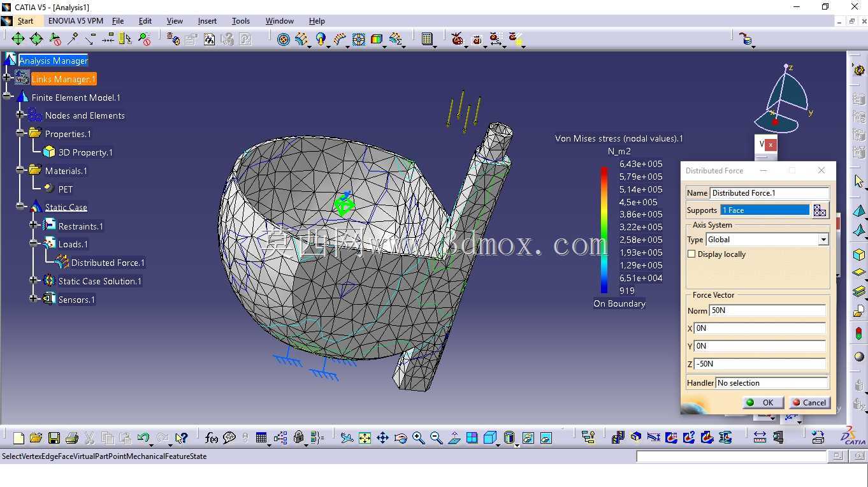Open the Formula f(x) tool
The height and width of the screenshot is (487, 868).
click(x=212, y=438)
